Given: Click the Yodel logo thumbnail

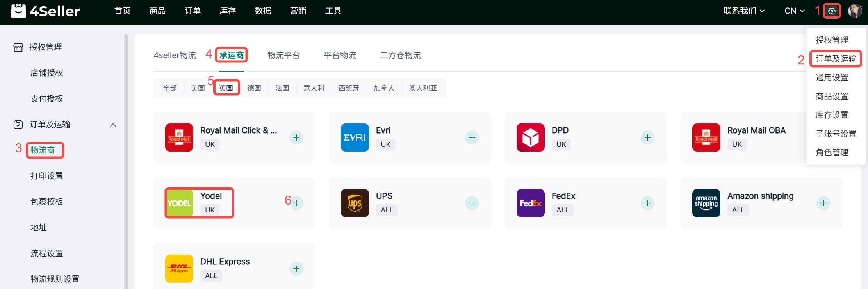Looking at the screenshot, I should pyautogui.click(x=179, y=203).
